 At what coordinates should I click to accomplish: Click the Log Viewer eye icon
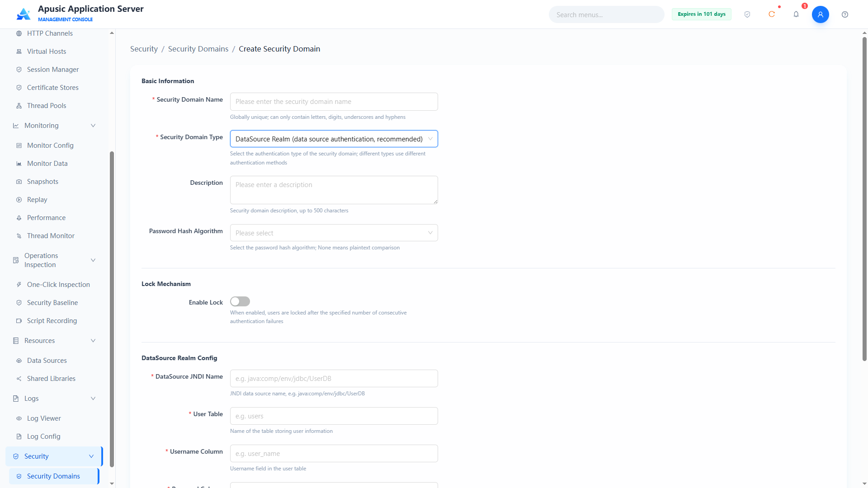19,418
